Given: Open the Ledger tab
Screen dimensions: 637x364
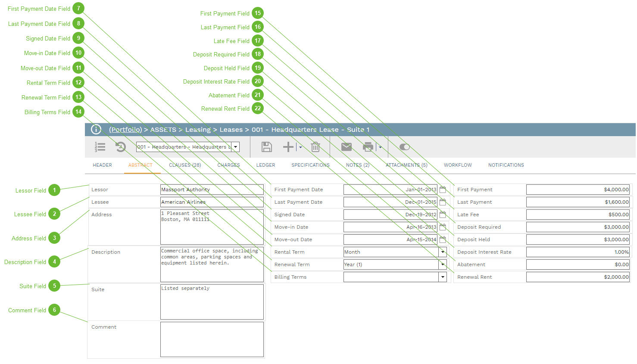Looking at the screenshot, I should click(x=265, y=165).
